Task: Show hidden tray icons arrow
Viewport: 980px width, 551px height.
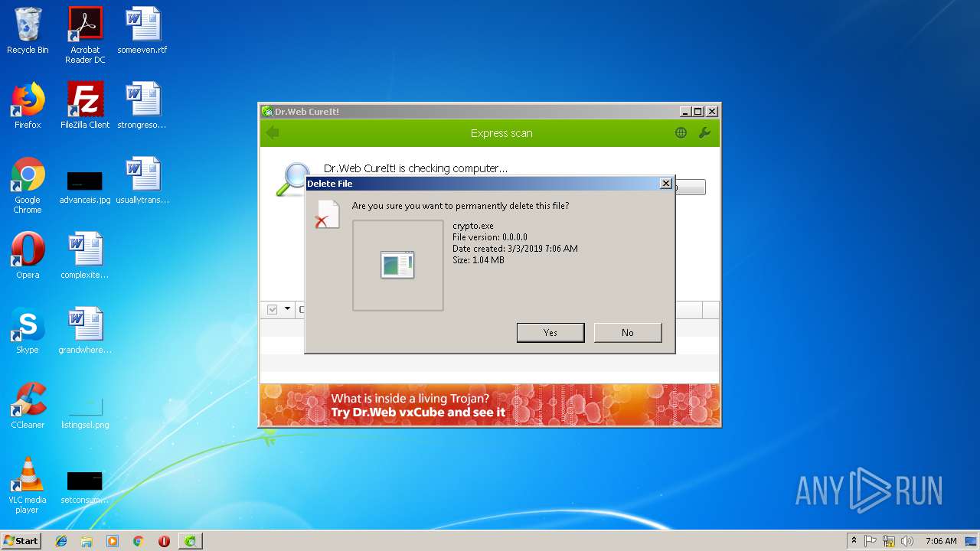Action: click(854, 541)
